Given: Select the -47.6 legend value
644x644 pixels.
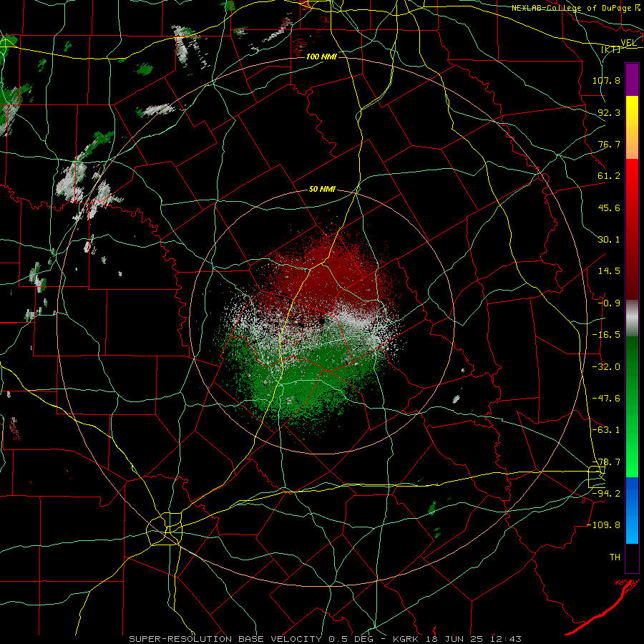Looking at the screenshot, I should pos(606,399).
